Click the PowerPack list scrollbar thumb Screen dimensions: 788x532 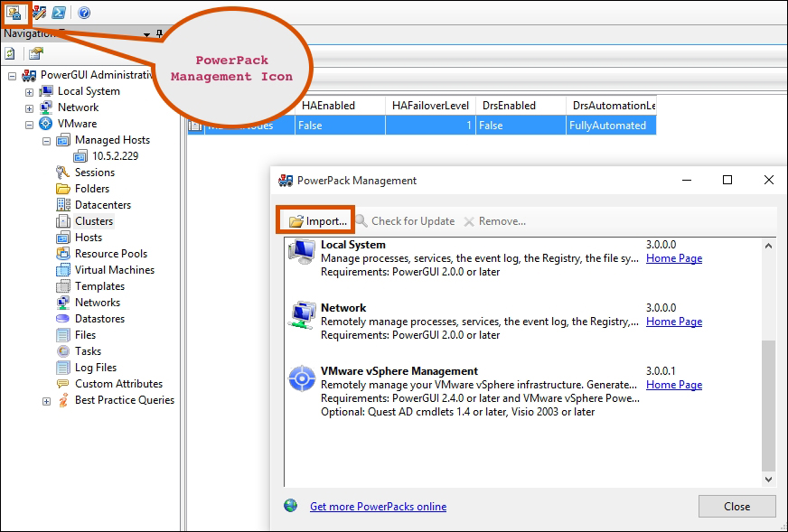pos(768,406)
